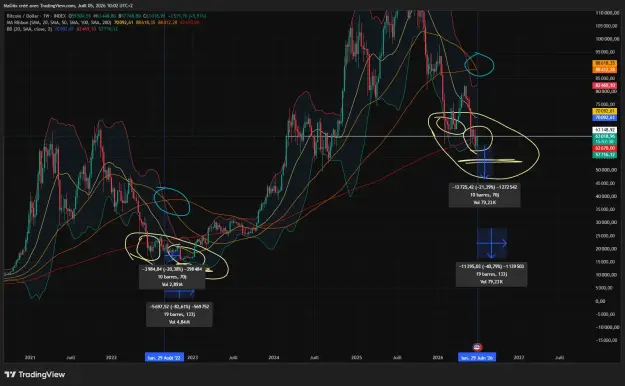
Task: Click the yellow 70 092,61 price label
Action: tap(605, 111)
